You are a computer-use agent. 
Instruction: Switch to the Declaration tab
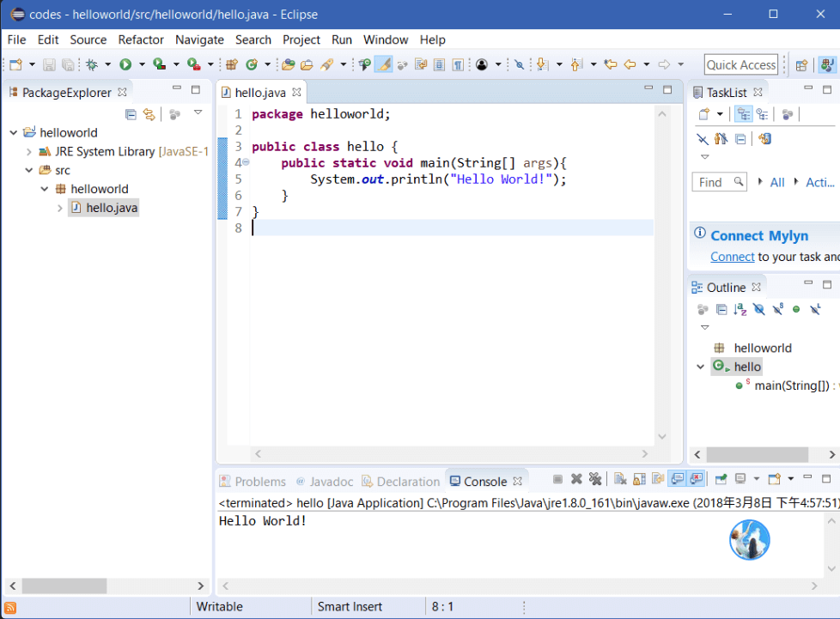pyautogui.click(x=401, y=482)
